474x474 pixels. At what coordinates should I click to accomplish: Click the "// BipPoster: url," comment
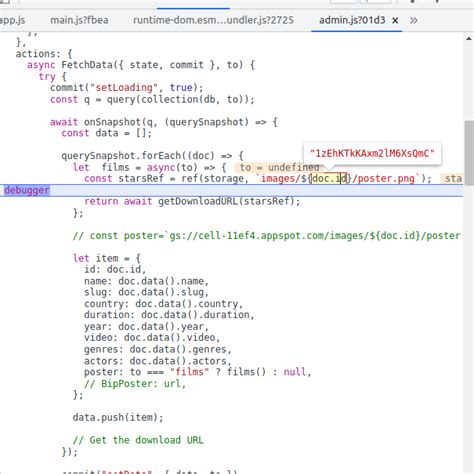[135, 384]
